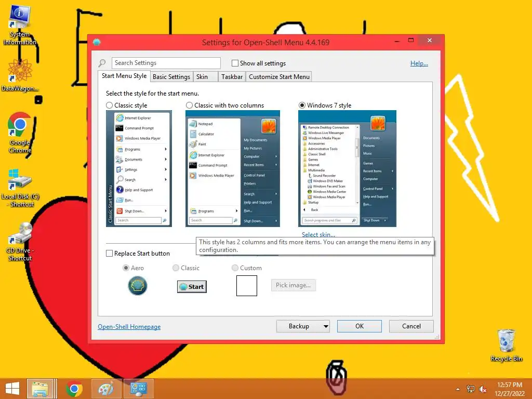
Task: Click the Windows Start button
Action: pos(12,389)
